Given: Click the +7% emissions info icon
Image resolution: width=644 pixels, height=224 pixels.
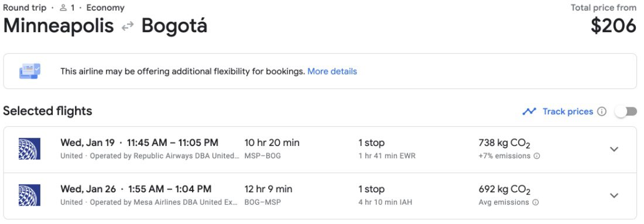Looking at the screenshot, I should 536,156.
